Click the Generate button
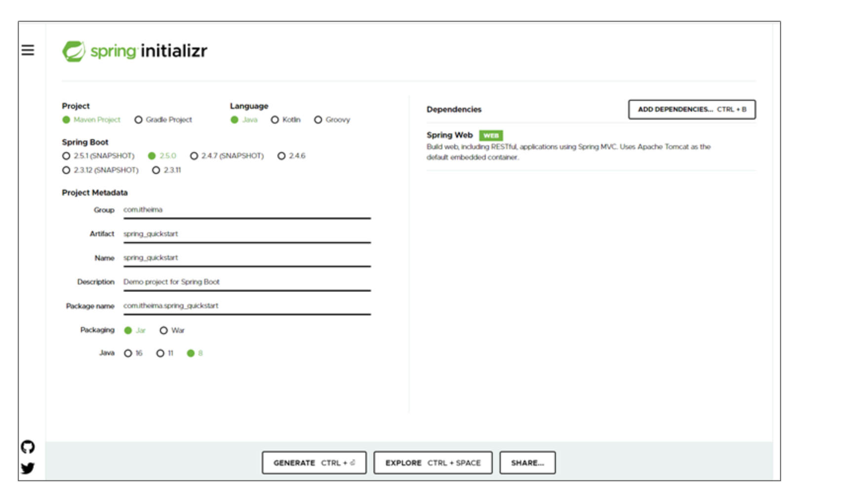This screenshot has height=503, width=868. (314, 462)
